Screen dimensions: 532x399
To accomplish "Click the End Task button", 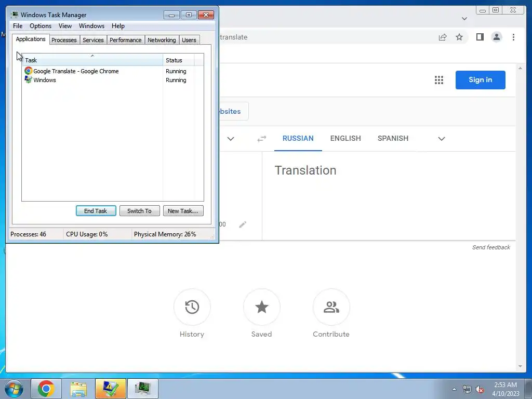I will coord(96,211).
